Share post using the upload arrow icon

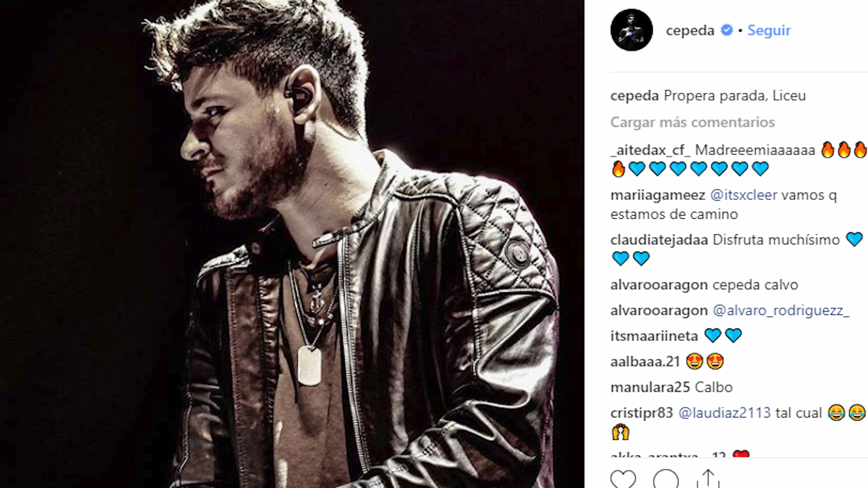(x=708, y=479)
